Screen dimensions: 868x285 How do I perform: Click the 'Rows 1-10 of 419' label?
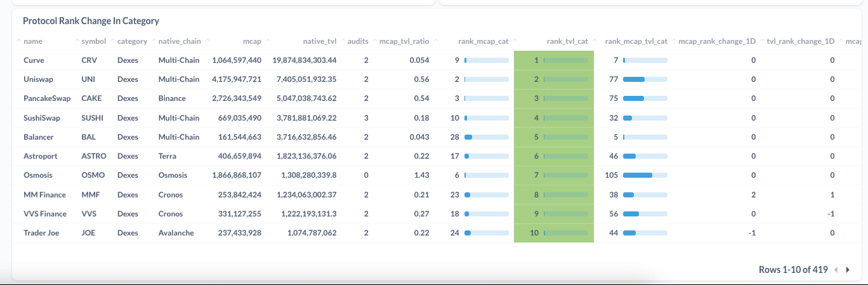click(x=793, y=270)
